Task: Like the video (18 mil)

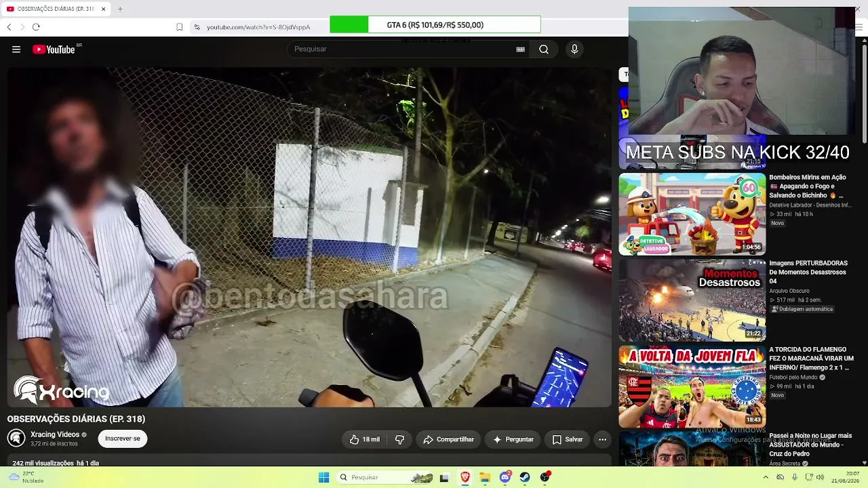Action: (365, 439)
